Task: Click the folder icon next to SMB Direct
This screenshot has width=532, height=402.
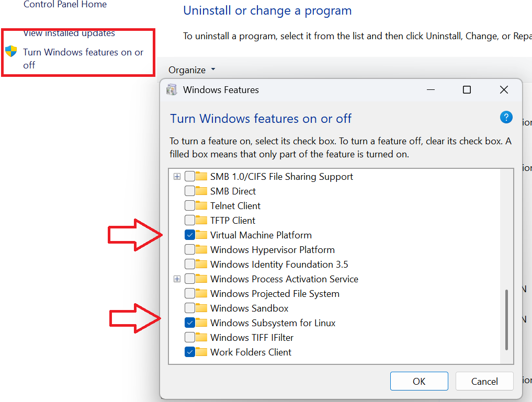Action: [201, 191]
